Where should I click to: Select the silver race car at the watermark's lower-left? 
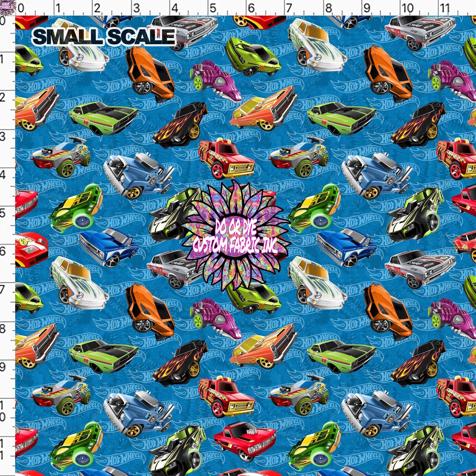click(x=171, y=267)
